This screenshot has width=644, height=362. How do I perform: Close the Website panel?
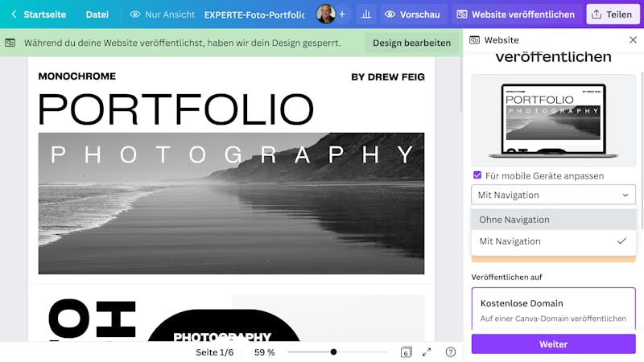tap(633, 39)
